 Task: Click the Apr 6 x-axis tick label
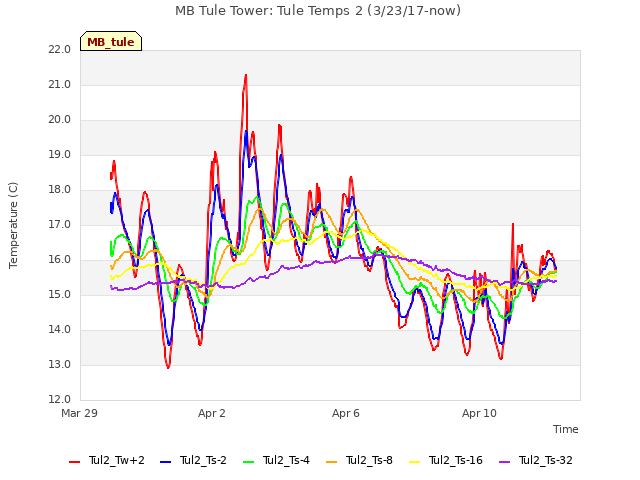(346, 413)
